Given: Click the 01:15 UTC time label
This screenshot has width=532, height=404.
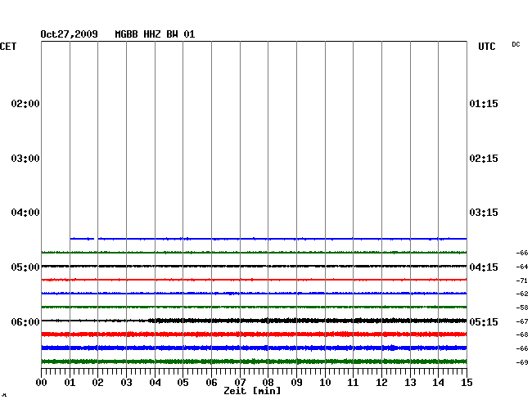Looking at the screenshot, I should click(484, 104).
